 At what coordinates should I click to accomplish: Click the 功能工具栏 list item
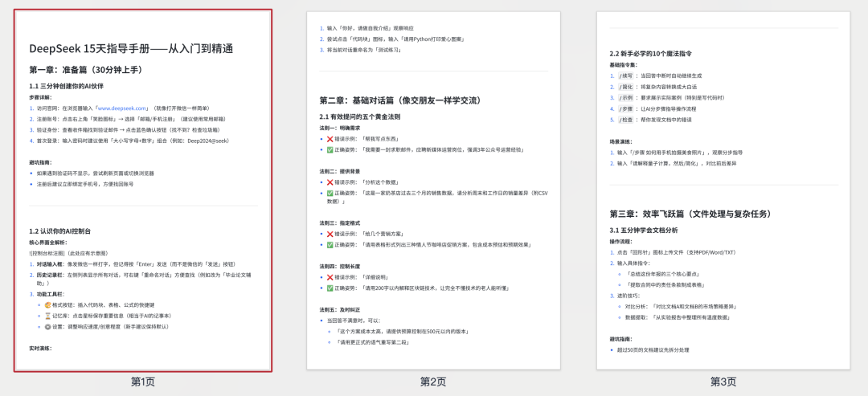(47, 294)
